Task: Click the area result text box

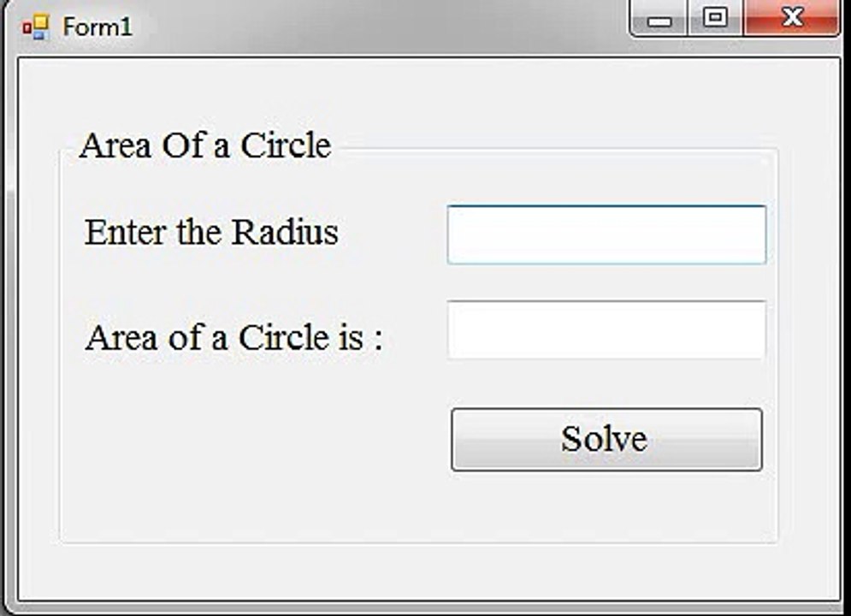Action: click(x=606, y=330)
